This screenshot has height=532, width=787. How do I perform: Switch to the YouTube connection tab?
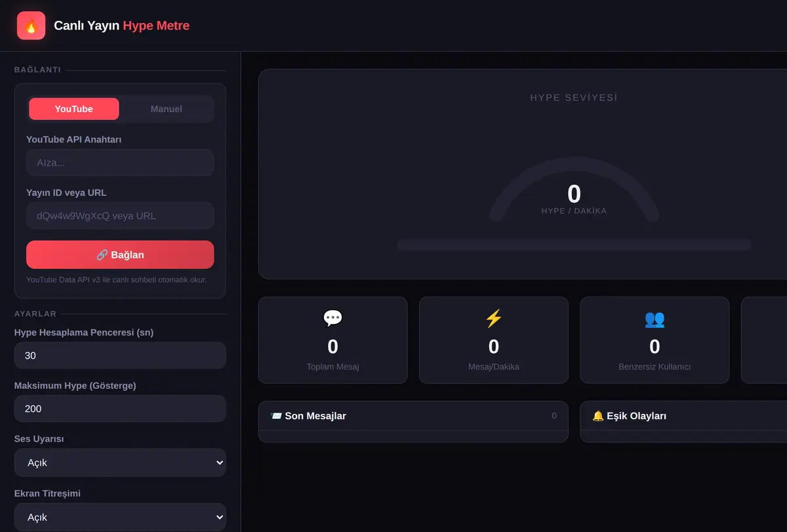pyautogui.click(x=74, y=109)
